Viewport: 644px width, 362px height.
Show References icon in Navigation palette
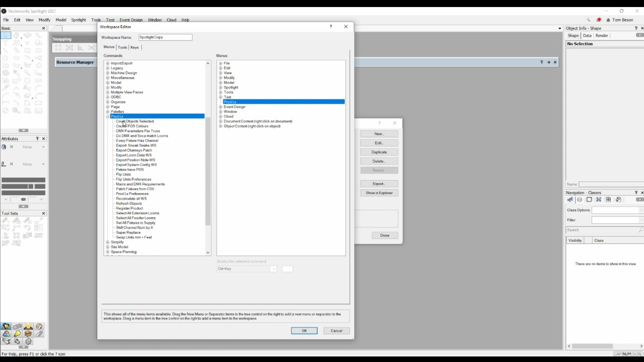[x=618, y=200]
